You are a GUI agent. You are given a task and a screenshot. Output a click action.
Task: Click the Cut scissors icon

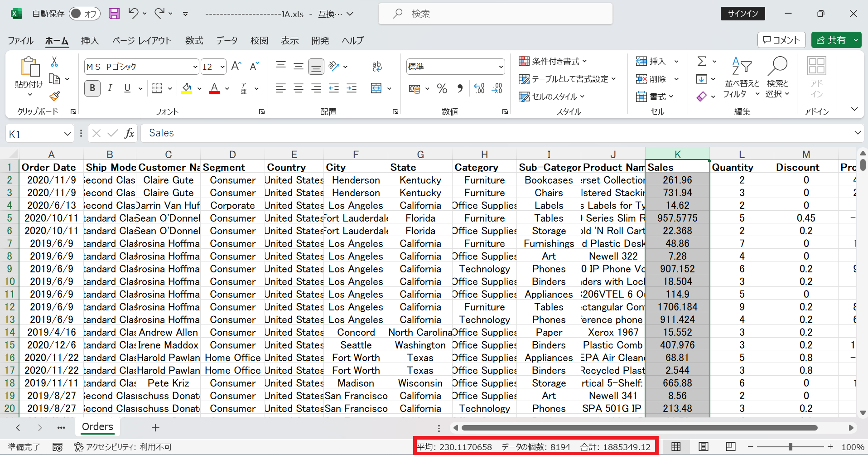pyautogui.click(x=54, y=61)
